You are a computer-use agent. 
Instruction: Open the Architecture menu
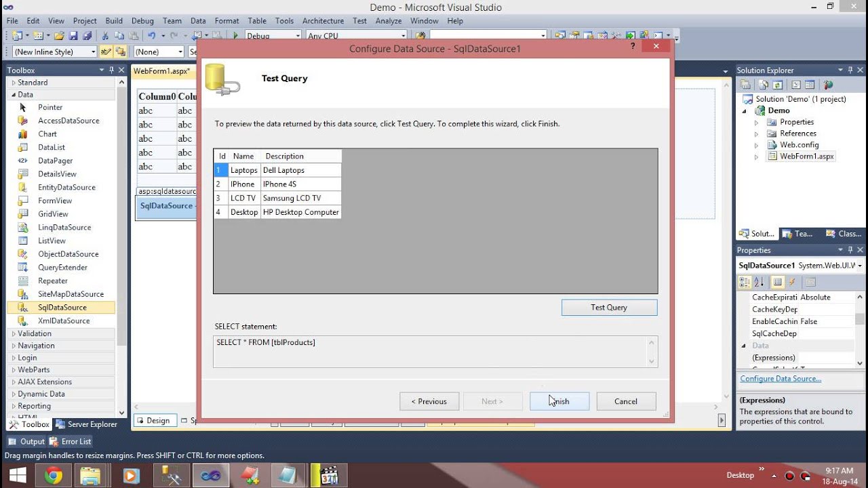(x=323, y=21)
